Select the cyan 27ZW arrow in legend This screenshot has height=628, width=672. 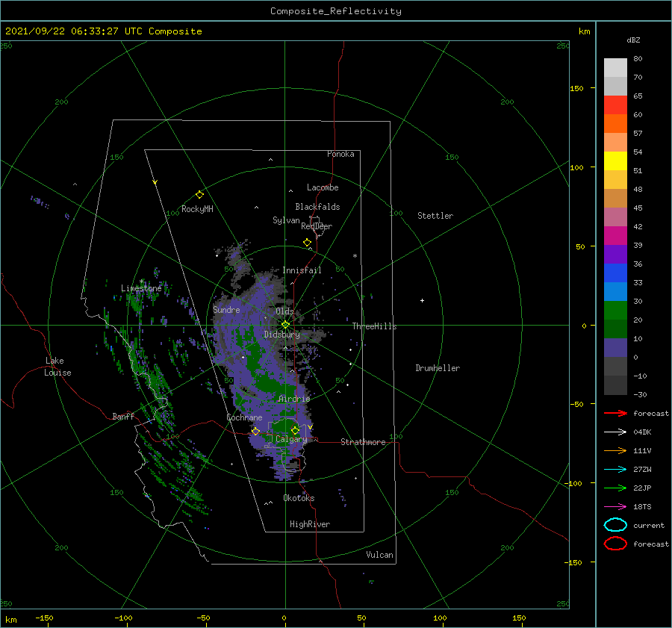(x=615, y=470)
